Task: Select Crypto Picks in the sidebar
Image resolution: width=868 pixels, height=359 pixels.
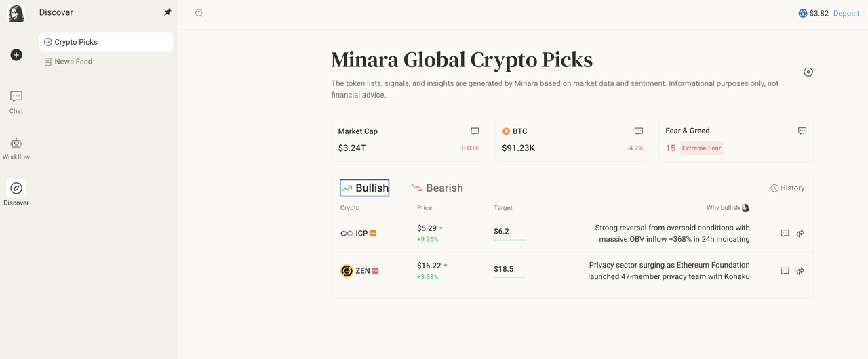Action: (x=76, y=42)
